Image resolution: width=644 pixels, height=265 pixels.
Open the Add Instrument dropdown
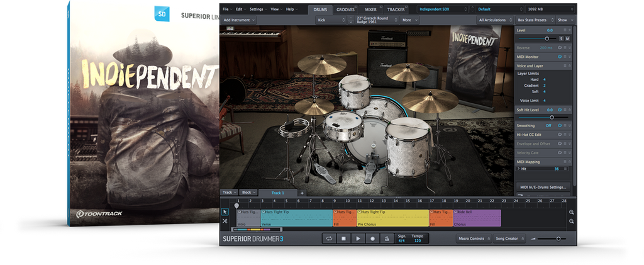(x=238, y=20)
